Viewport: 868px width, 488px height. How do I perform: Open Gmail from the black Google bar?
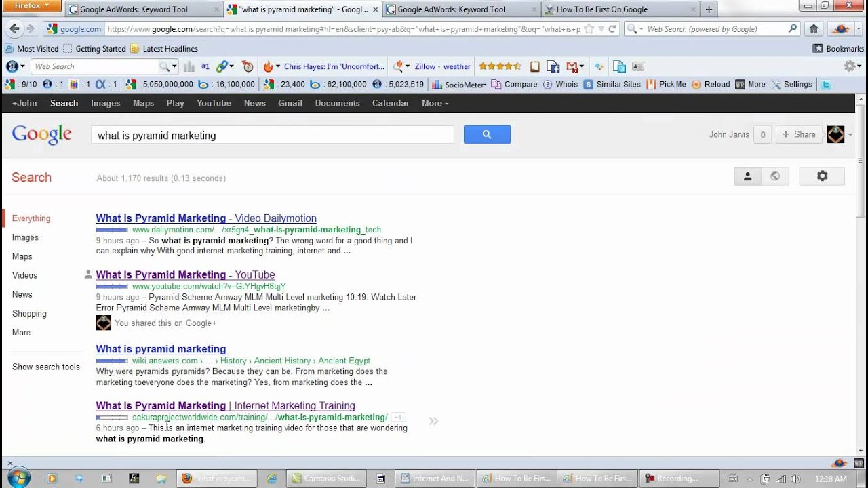pos(290,103)
